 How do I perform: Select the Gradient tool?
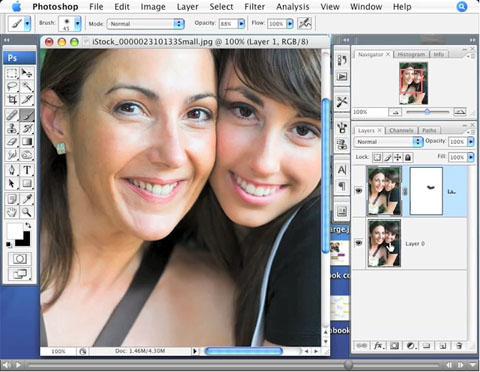27,142
